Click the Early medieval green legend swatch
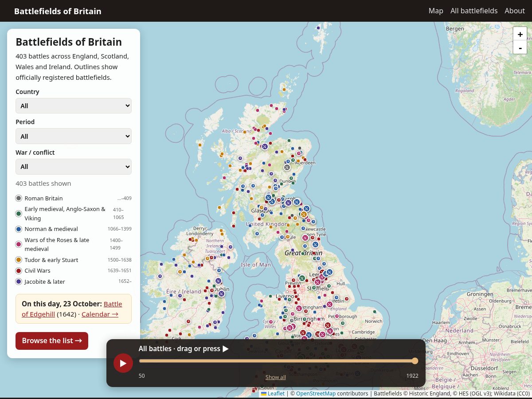This screenshot has height=399, width=532. point(19,214)
